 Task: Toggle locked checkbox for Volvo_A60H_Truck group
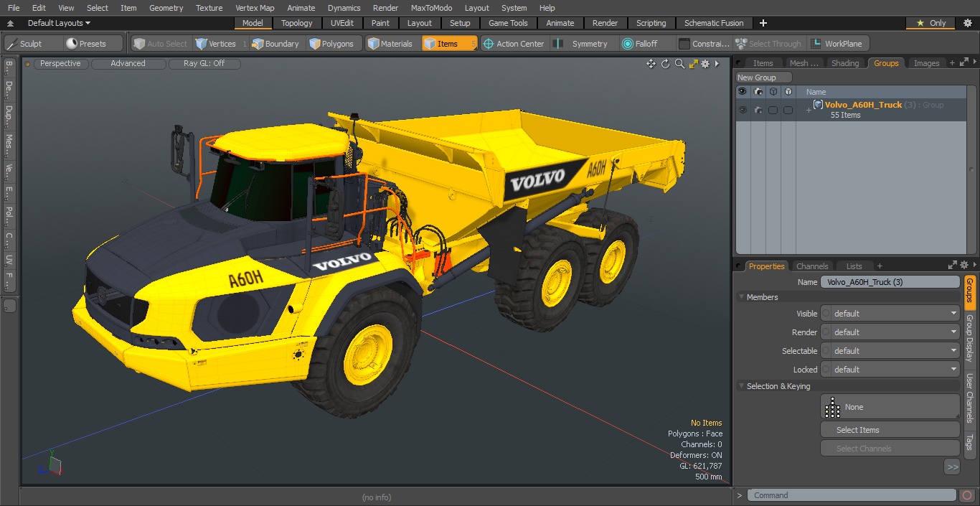click(x=788, y=110)
